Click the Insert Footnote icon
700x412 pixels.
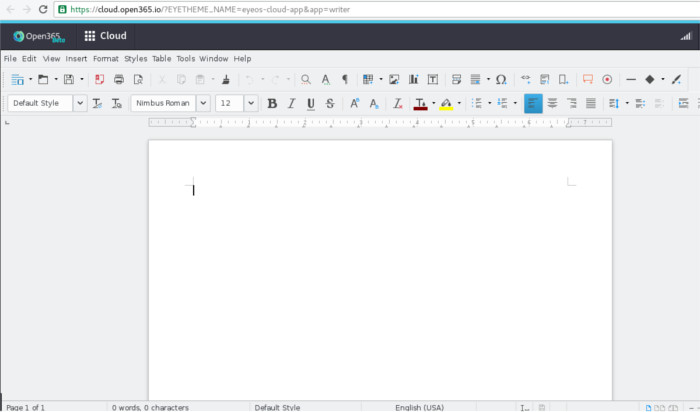pos(544,79)
